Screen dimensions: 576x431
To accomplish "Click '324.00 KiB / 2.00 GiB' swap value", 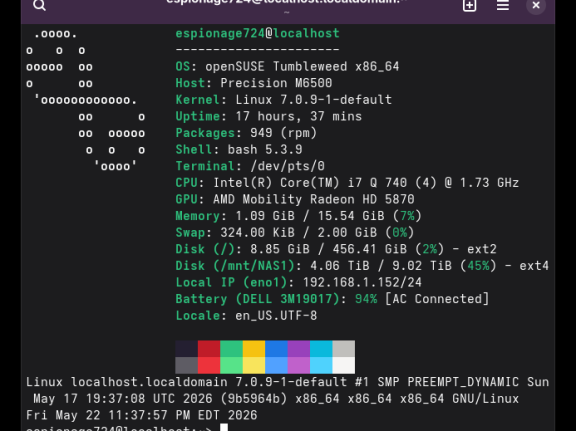I will pos(299,233).
